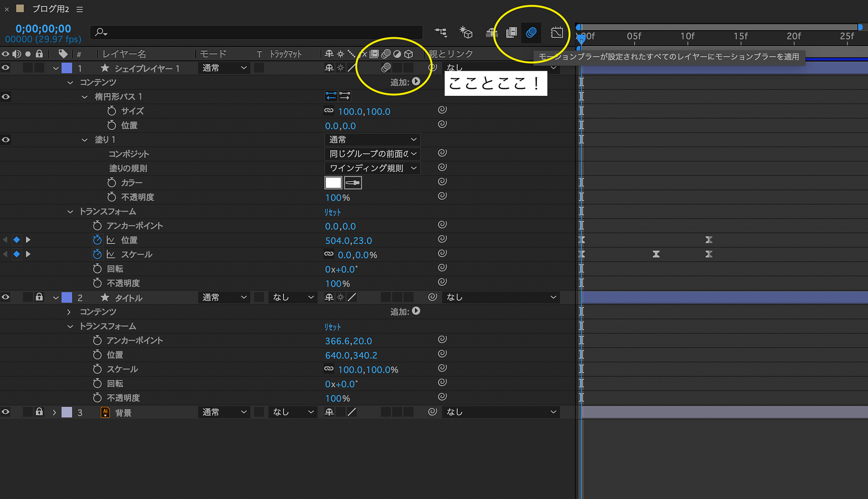868x499 pixels.
Task: Open parent なし dropdown for 背景 layer
Action: [x=501, y=412]
